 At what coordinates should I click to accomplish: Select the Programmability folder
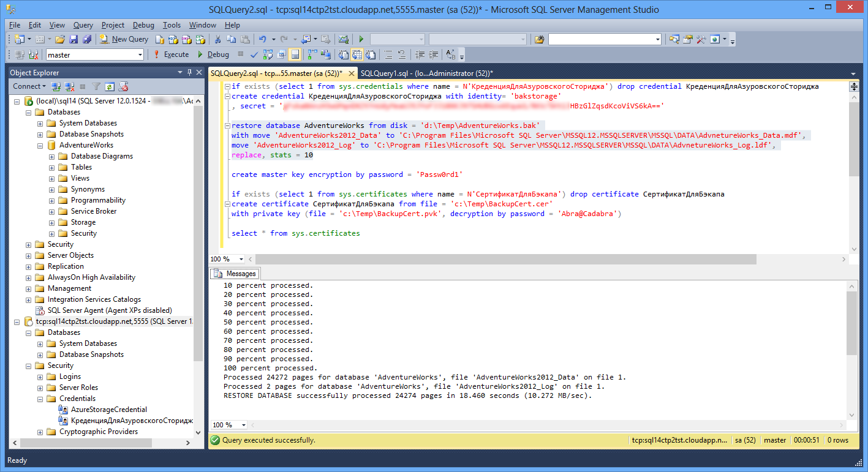click(x=98, y=200)
